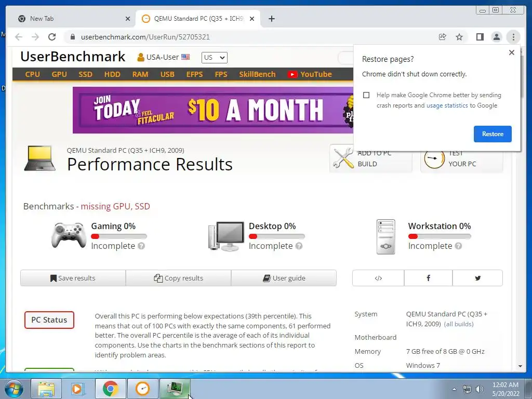Follow the usage statistics link
532x399 pixels.
447,105
